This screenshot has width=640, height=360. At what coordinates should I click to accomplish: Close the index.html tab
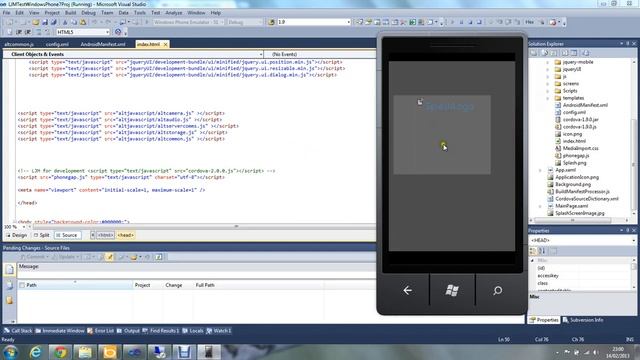pos(165,44)
